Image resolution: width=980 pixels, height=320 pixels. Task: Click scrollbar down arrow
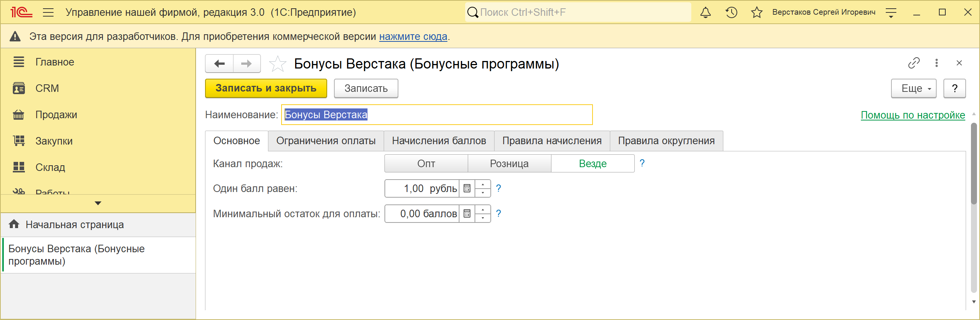(974, 302)
